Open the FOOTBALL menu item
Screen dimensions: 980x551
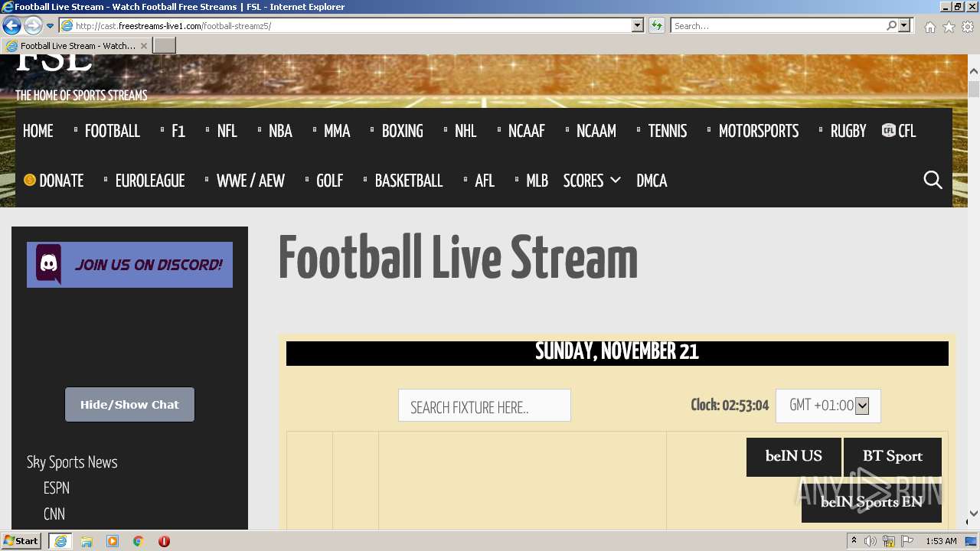tap(113, 131)
